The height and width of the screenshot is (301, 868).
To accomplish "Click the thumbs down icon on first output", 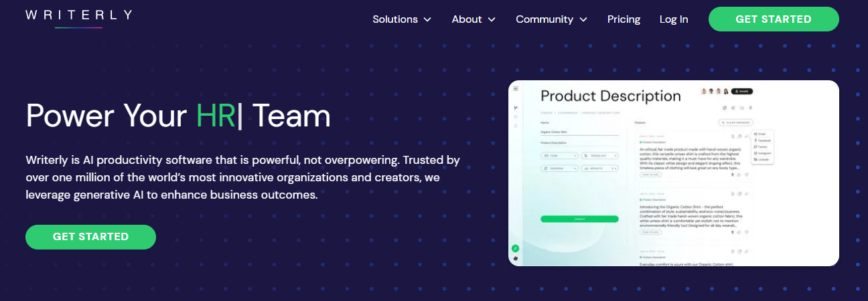I will pos(747,175).
